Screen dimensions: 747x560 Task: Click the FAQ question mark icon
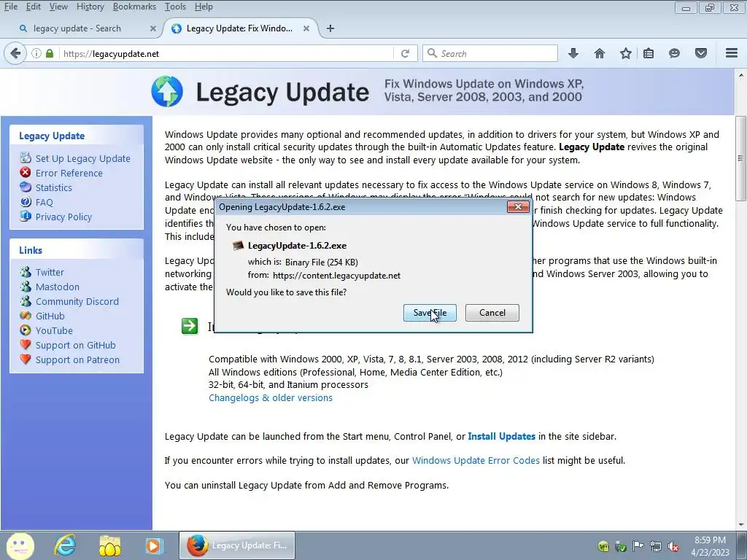pos(26,201)
